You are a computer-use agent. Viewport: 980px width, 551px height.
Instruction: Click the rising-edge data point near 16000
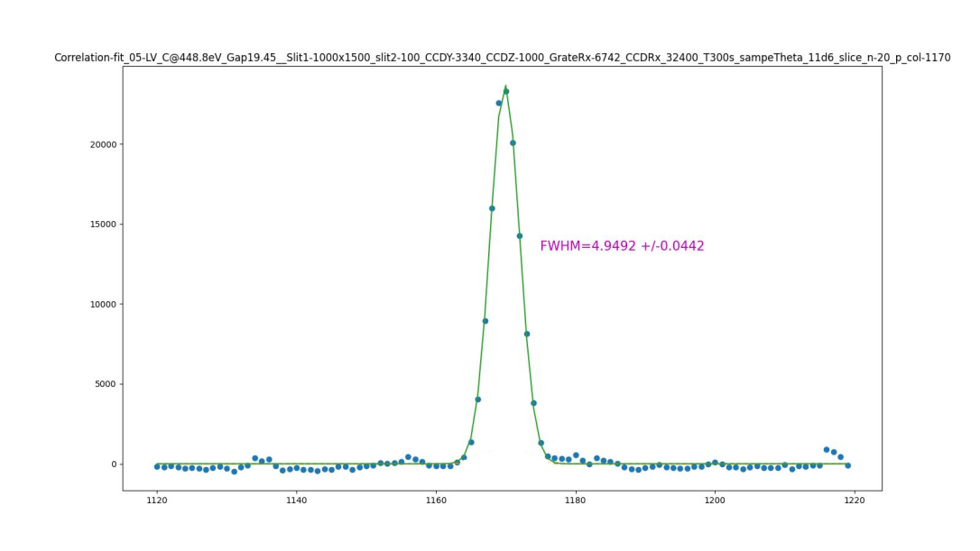492,208
